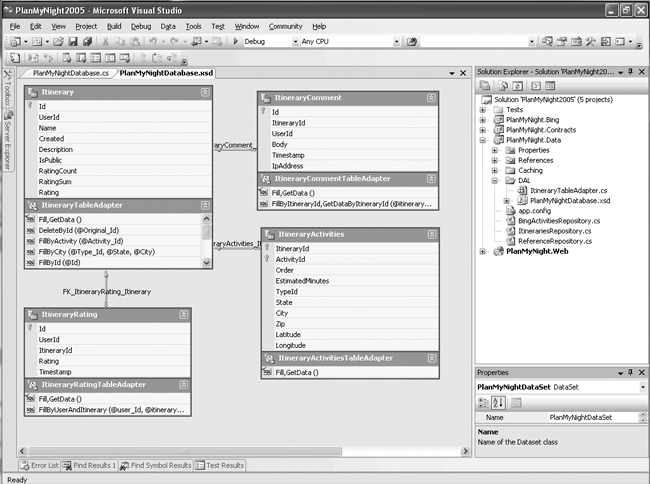The image size is (650, 484).
Task: Click the designer scroll-right arrow
Action: click(466, 451)
